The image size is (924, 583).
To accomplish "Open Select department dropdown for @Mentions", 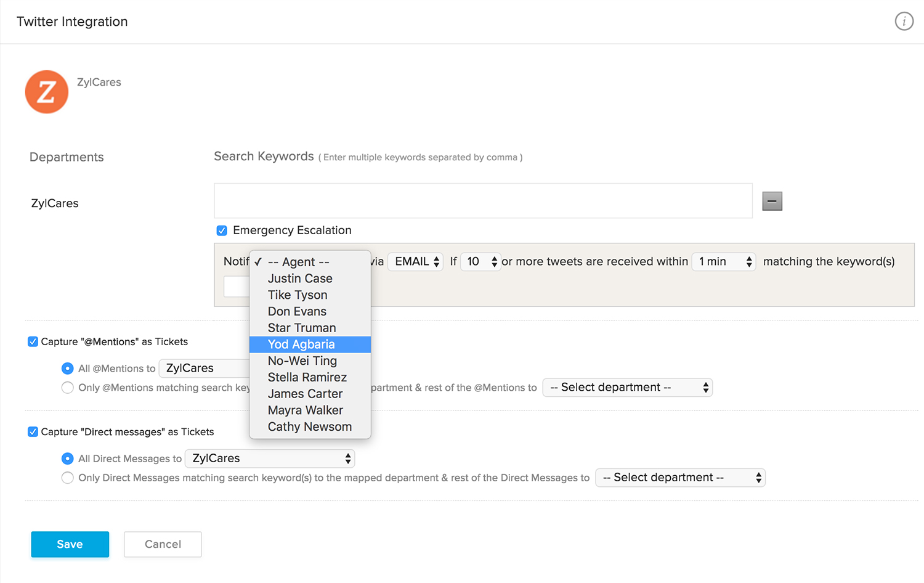I will [x=627, y=388].
